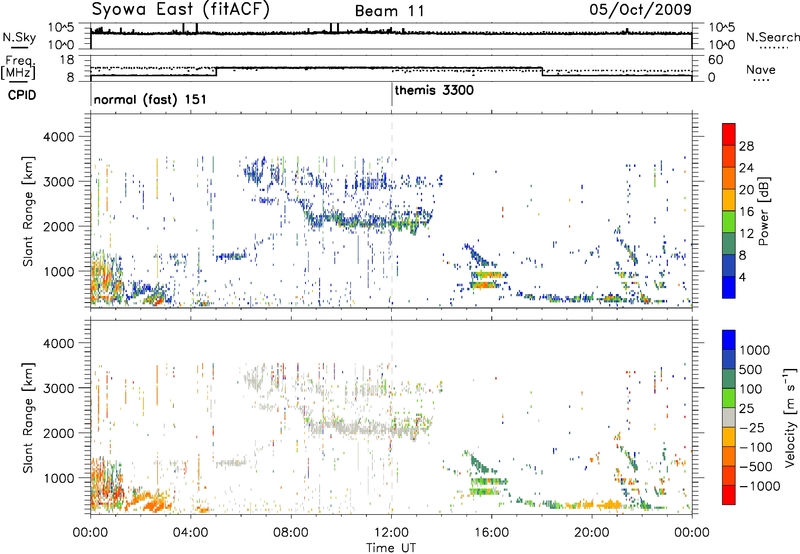Image resolution: width=800 pixels, height=554 pixels.
Task: Click the '4' tick on Power color bar
Action: (742, 277)
